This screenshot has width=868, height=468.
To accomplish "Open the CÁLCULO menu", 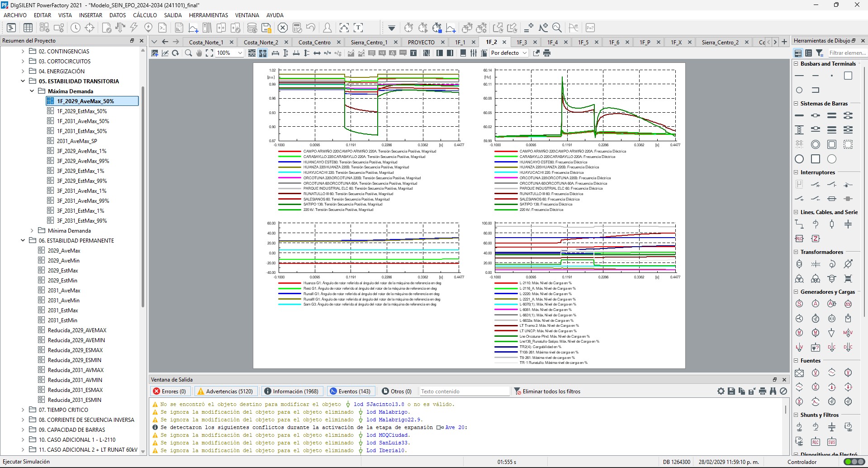I will [x=145, y=15].
